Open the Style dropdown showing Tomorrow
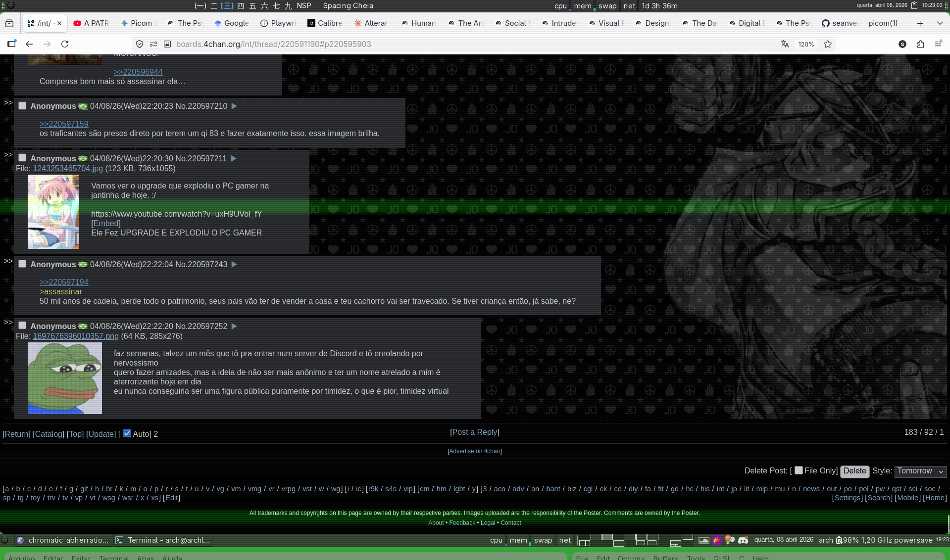 (x=921, y=471)
